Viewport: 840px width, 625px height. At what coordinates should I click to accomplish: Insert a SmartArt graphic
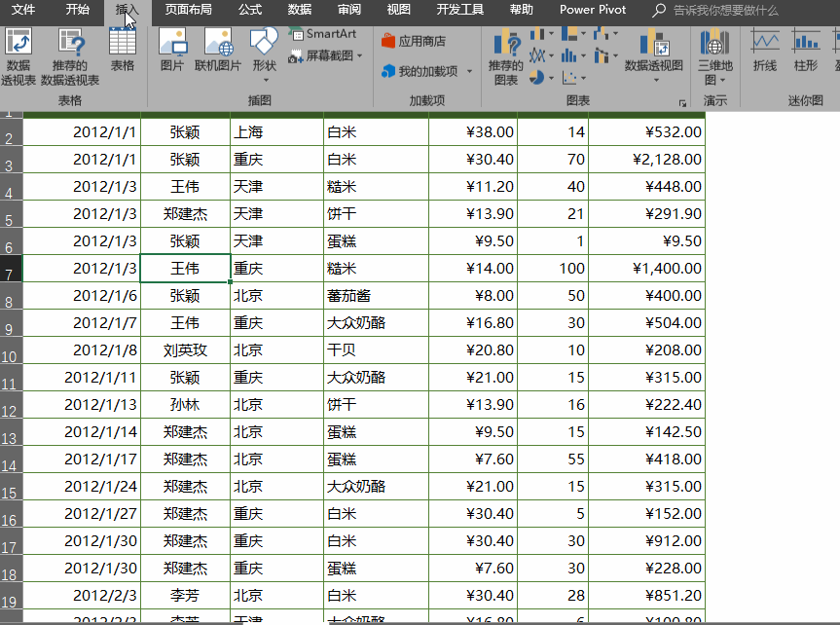pyautogui.click(x=323, y=34)
